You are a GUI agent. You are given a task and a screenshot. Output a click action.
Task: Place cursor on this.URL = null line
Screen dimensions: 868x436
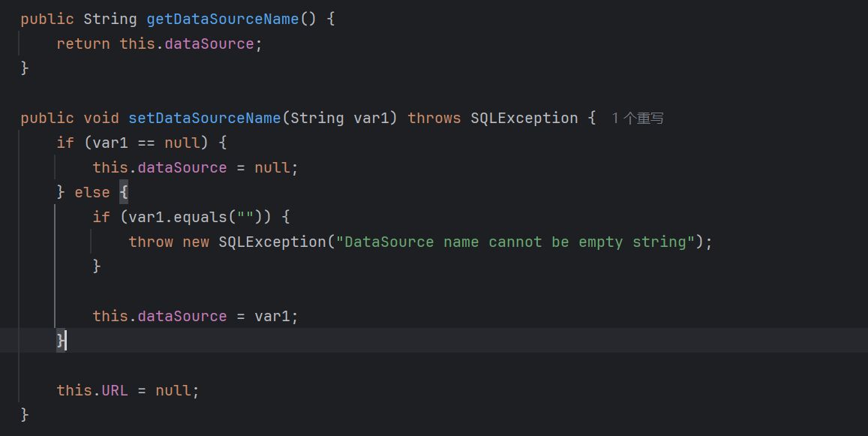click(128, 390)
